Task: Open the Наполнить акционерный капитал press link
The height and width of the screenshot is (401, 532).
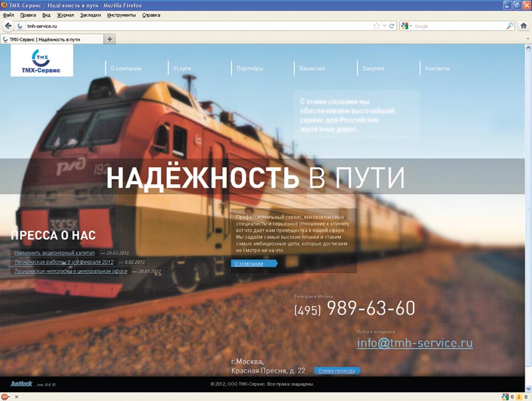Action: pyautogui.click(x=55, y=253)
